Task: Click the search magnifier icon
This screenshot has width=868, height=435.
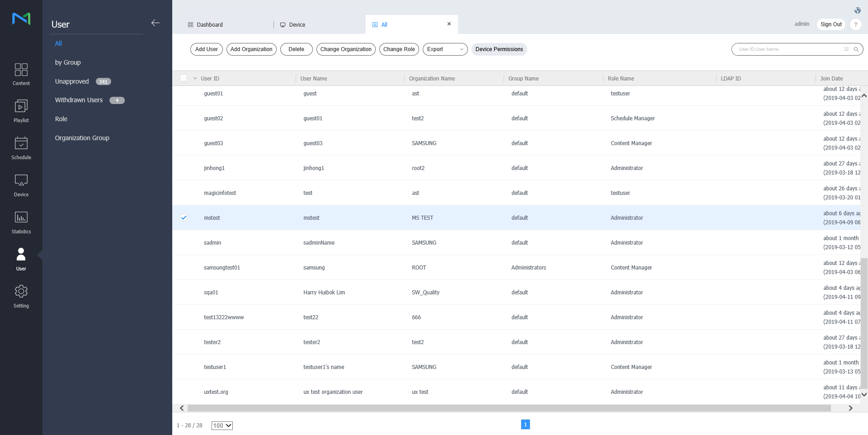Action: 856,49
